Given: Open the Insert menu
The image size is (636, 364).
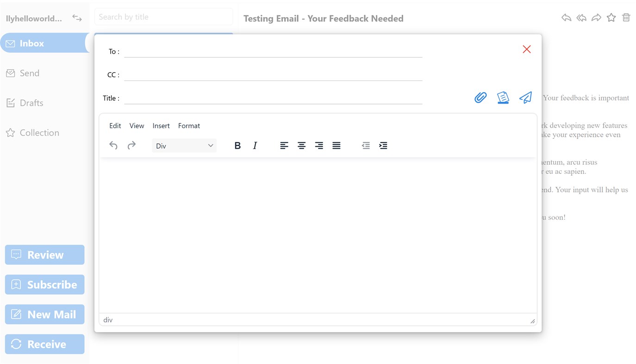Looking at the screenshot, I should pos(161,125).
